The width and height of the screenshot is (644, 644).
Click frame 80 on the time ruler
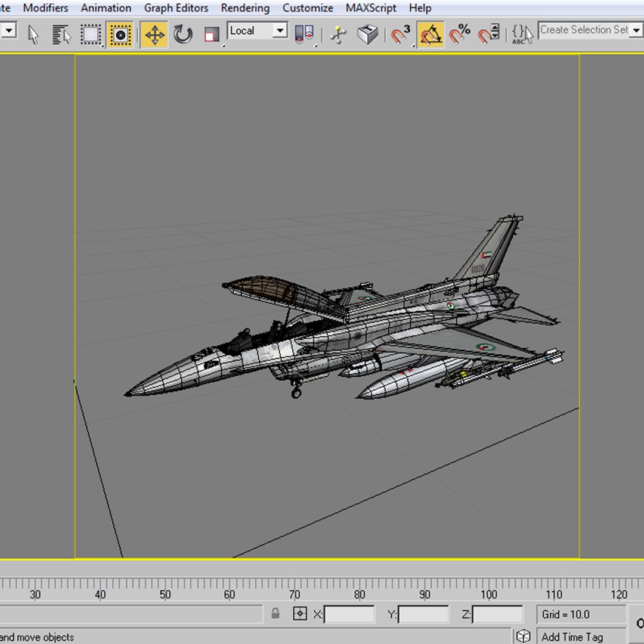[360, 595]
